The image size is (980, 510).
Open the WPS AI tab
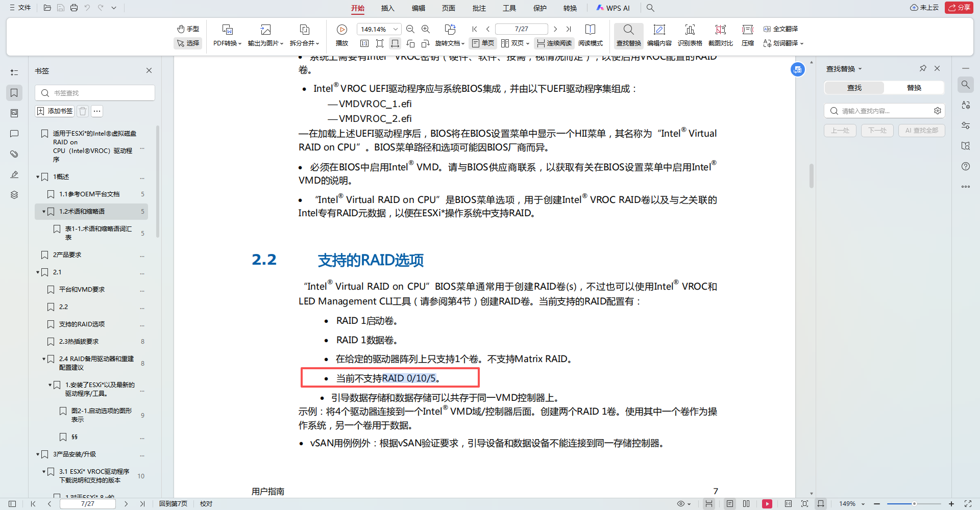(613, 8)
